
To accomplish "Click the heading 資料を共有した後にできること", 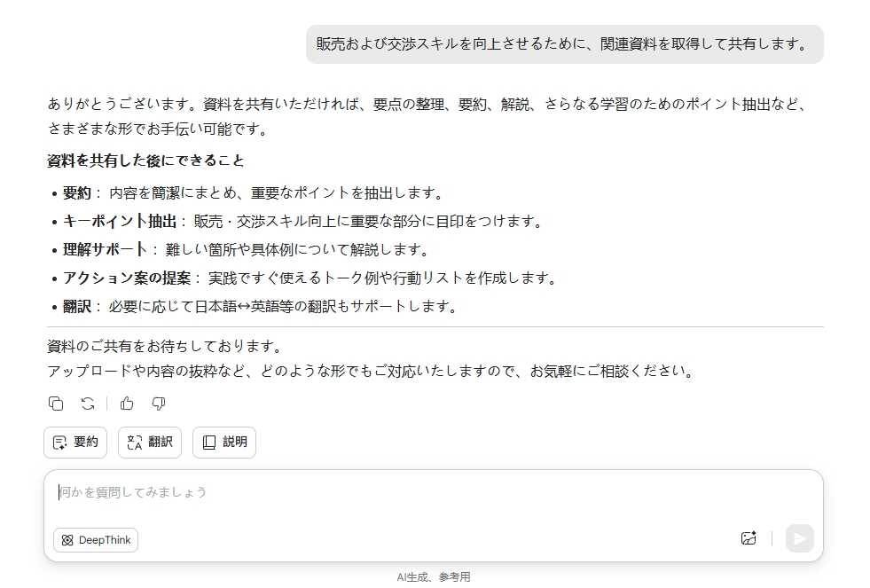I will pos(146,161).
